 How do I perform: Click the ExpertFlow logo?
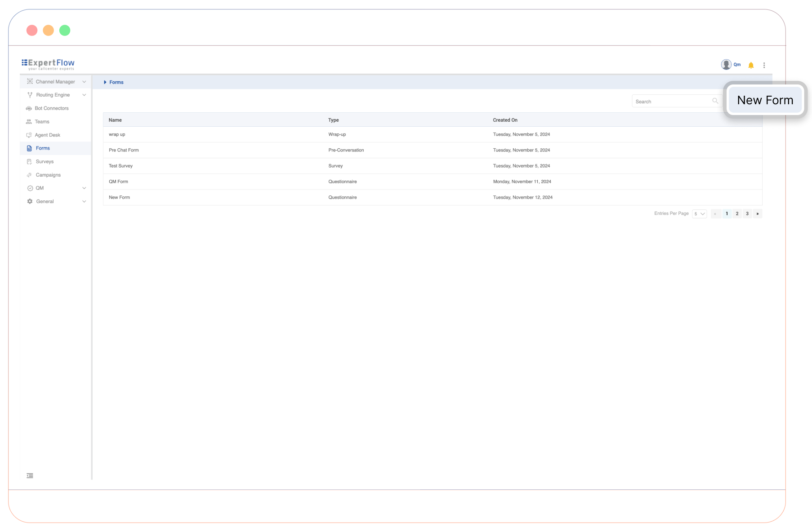click(x=48, y=64)
